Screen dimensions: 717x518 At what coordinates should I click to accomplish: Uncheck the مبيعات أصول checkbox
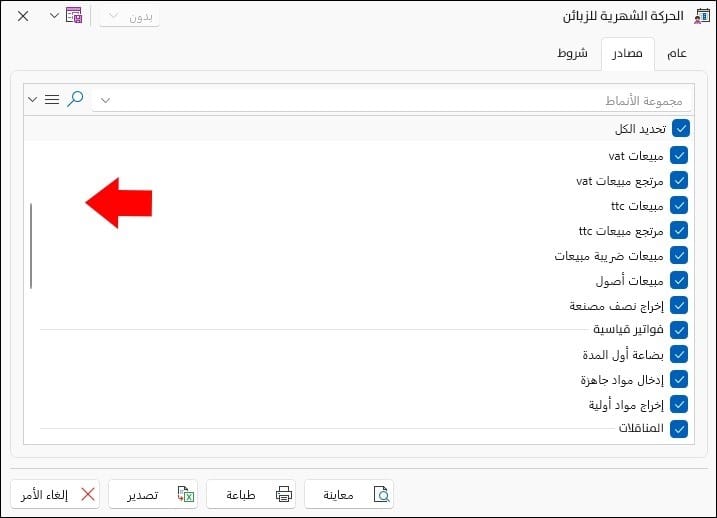(679, 280)
